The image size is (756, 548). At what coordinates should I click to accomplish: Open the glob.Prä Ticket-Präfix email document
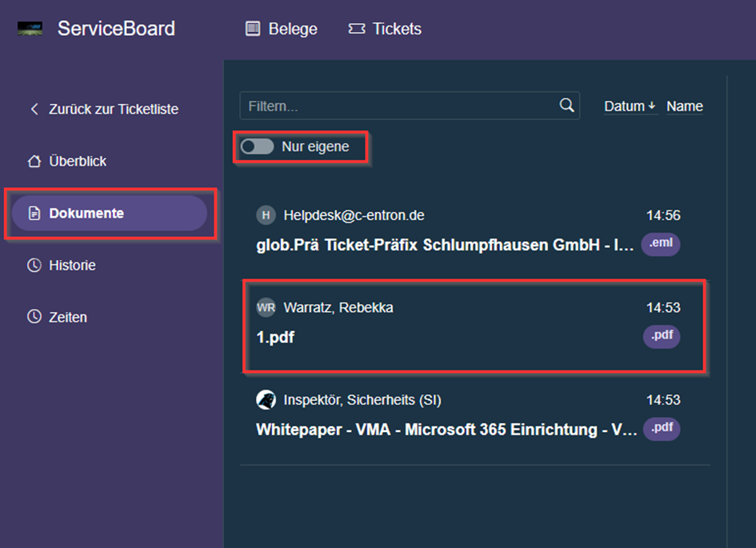(446, 245)
